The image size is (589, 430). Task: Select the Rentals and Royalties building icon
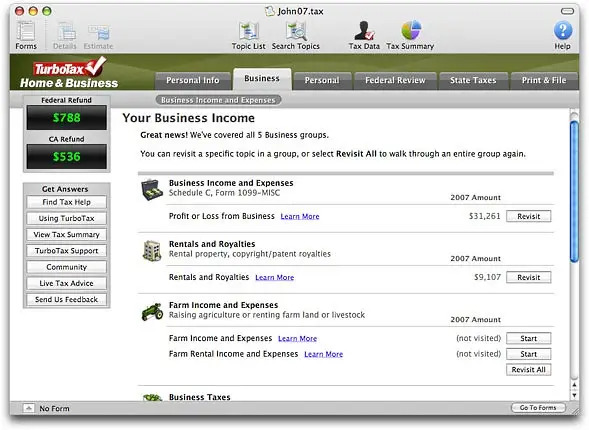coord(152,251)
